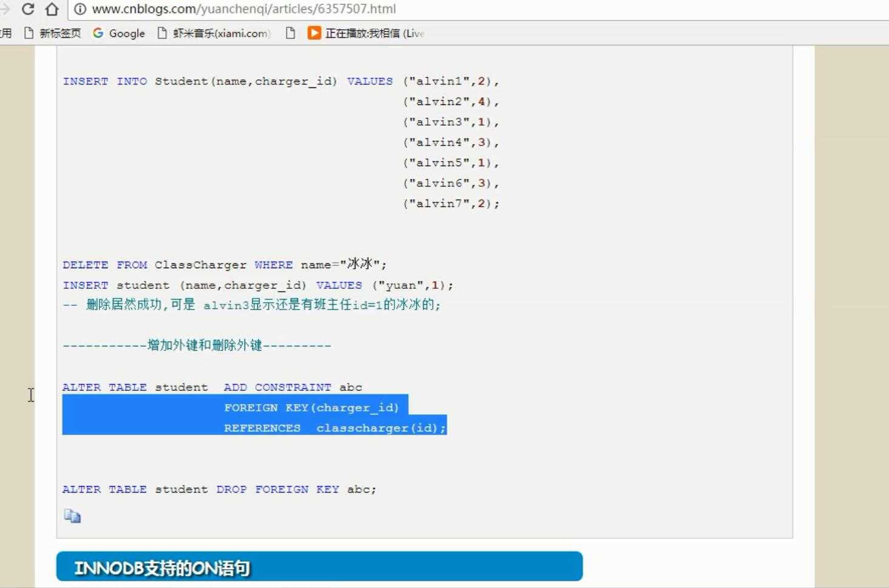Click the ("alvin6",3) value row
This screenshot has width=889, height=588.
[451, 183]
